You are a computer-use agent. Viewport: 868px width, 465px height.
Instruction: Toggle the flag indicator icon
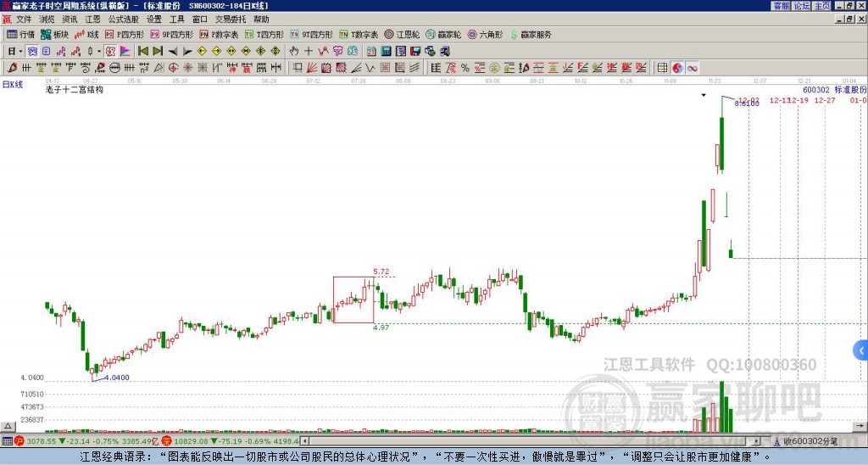125,52
